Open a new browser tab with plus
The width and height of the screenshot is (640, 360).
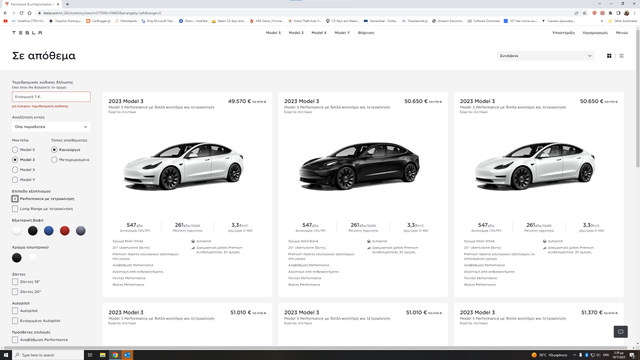67,4
